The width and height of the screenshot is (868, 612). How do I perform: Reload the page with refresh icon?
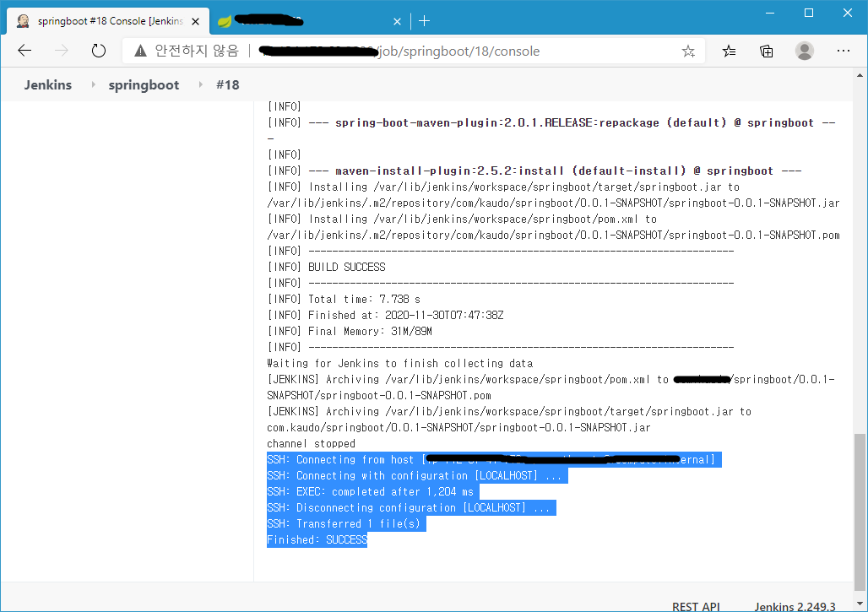pyautogui.click(x=99, y=51)
